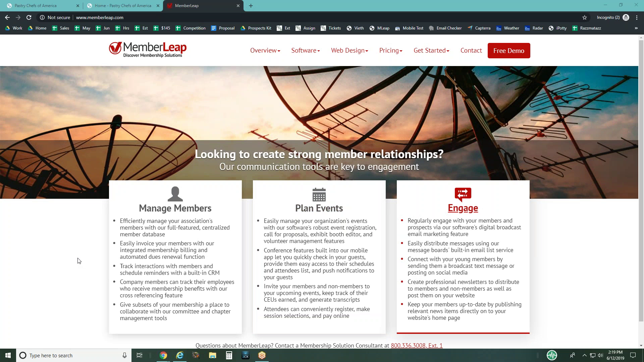Open the Contact page link
The width and height of the screenshot is (644, 362).
[471, 51]
